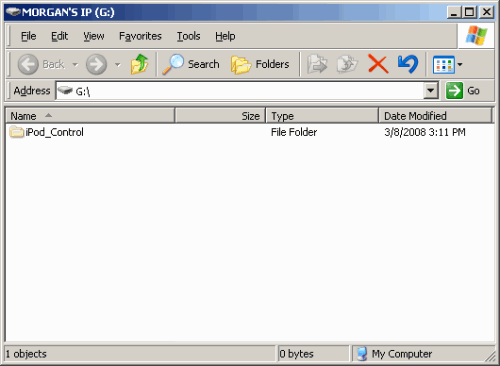
Task: Open the Forward history dropdown arrow
Action: [x=118, y=64]
